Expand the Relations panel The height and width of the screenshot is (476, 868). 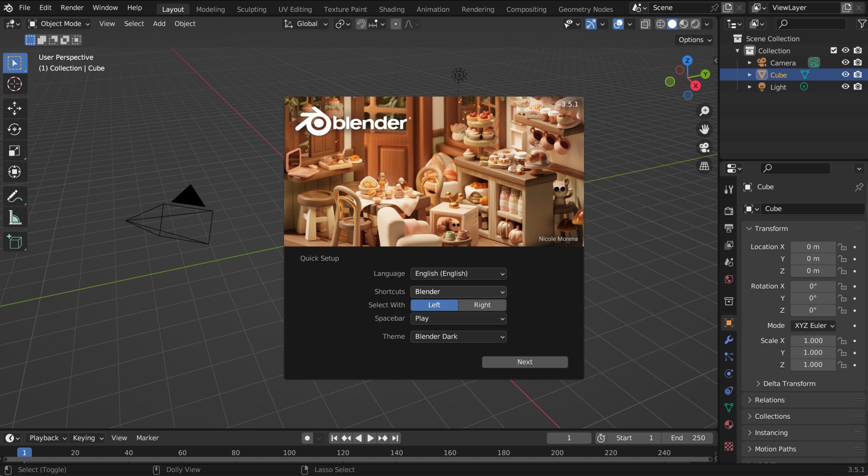click(x=770, y=400)
